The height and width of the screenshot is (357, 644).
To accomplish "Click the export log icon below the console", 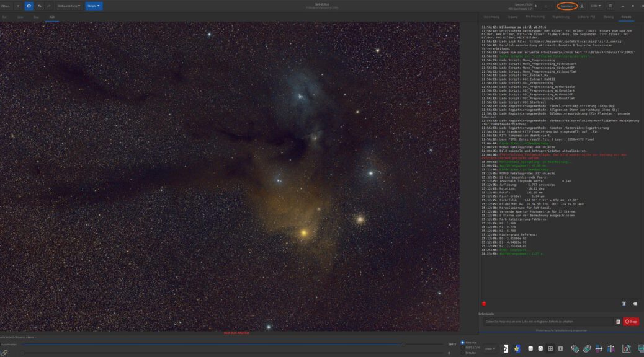I will 624,304.
